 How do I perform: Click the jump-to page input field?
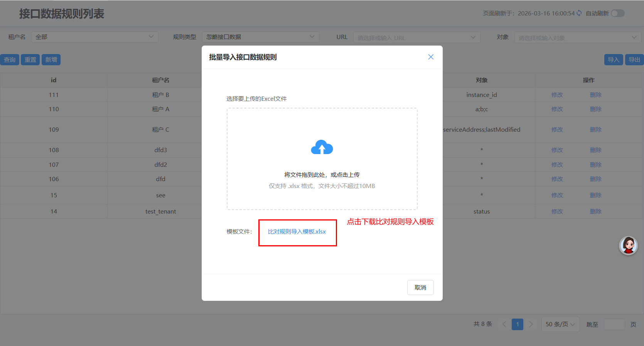[614, 324]
